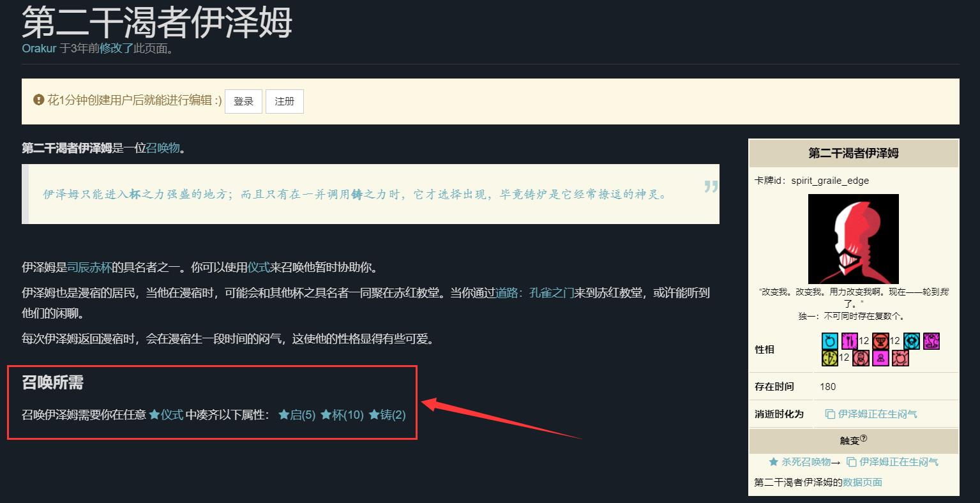Click the pink hourglass aspect icon
This screenshot has height=503, width=980.
[x=861, y=358]
